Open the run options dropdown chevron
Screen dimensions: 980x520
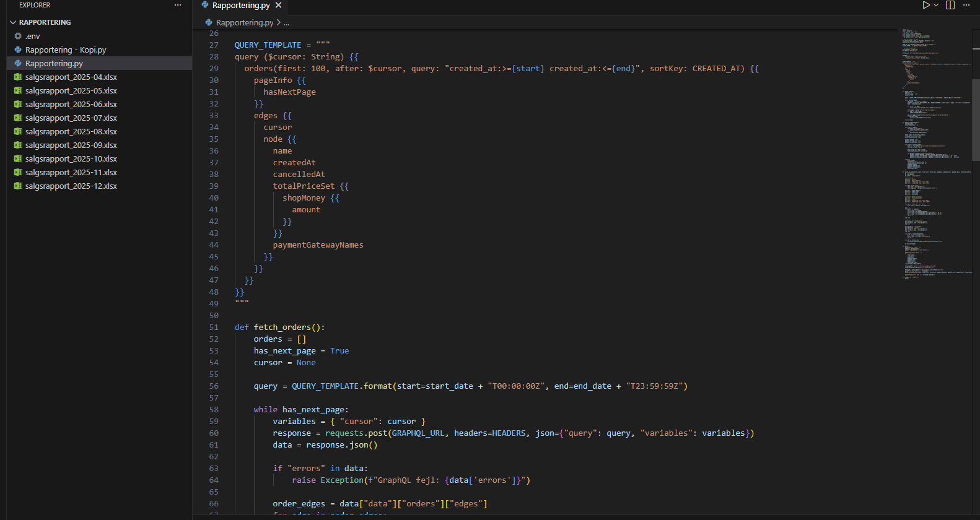click(936, 5)
